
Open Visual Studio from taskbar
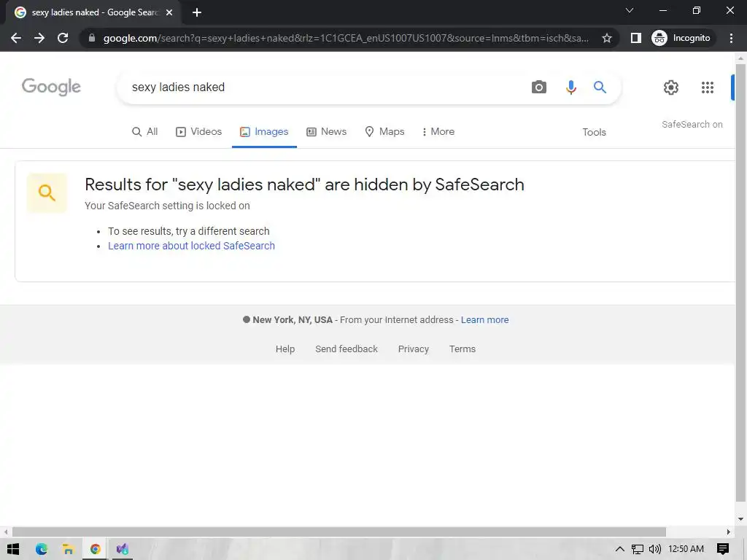pos(123,549)
